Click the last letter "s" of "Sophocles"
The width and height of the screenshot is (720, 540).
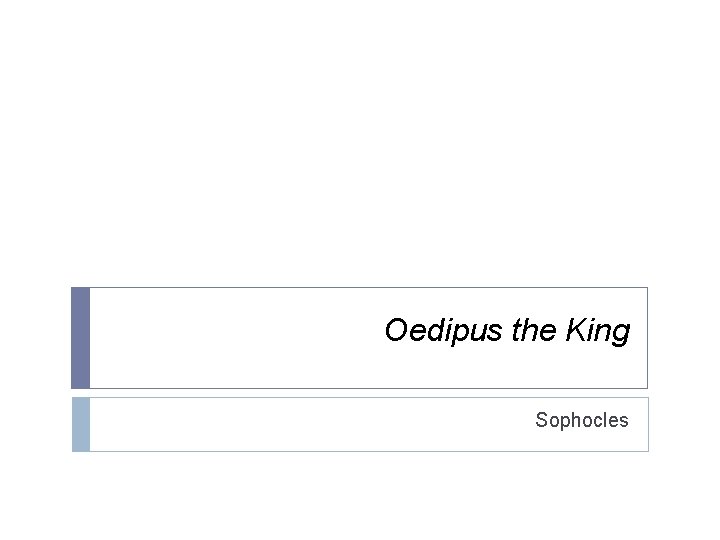624,420
